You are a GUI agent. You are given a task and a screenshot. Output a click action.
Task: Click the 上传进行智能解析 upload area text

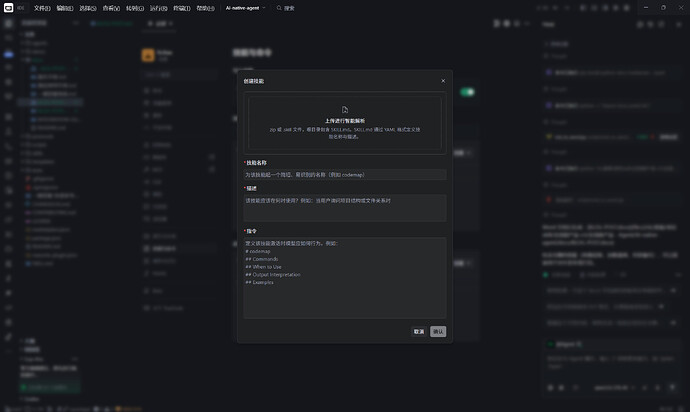pyautogui.click(x=345, y=121)
